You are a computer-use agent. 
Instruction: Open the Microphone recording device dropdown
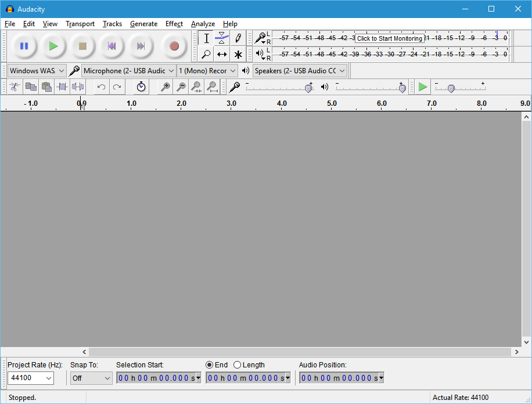[128, 70]
